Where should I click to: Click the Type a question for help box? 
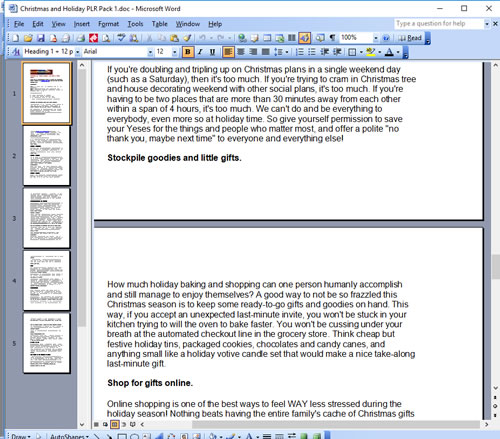pos(439,24)
